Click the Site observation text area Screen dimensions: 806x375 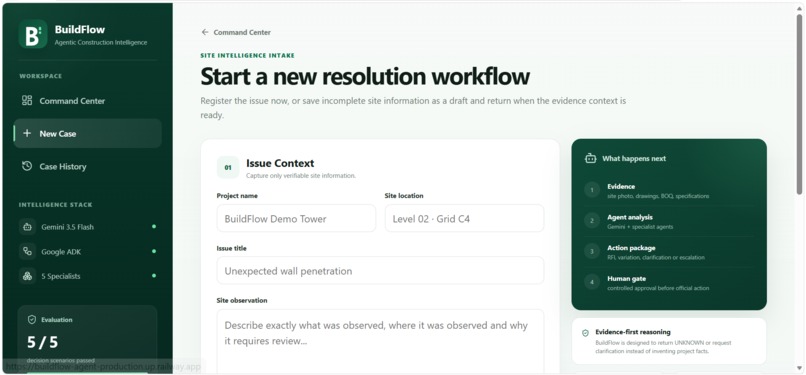[380, 342]
